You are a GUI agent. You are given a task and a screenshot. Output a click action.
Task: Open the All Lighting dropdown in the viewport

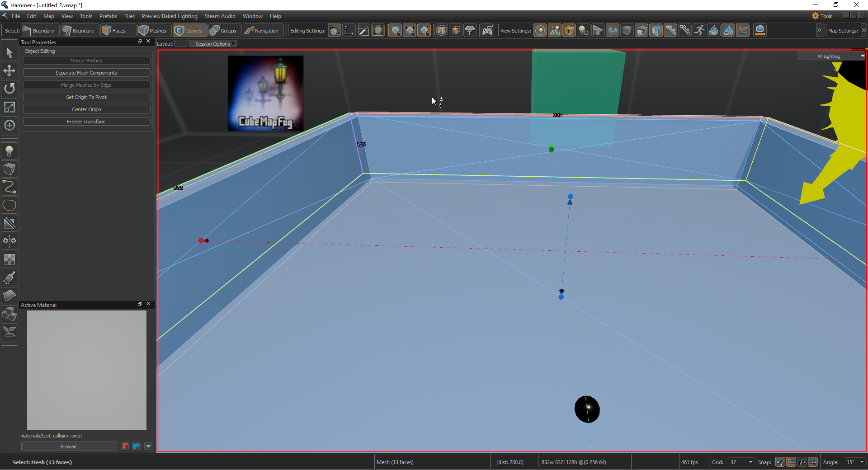tap(831, 56)
